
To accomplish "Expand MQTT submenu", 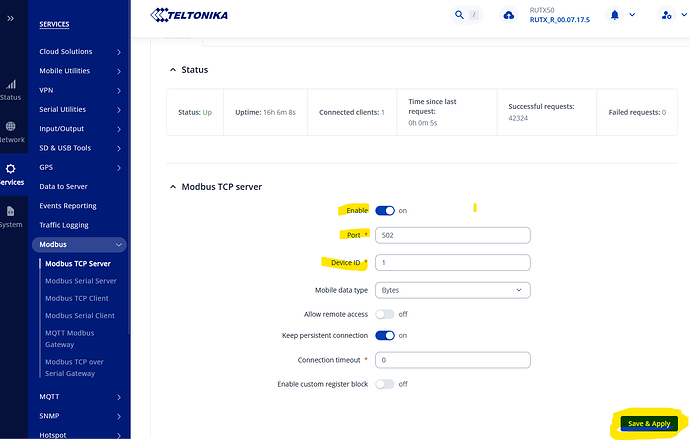I will point(80,397).
